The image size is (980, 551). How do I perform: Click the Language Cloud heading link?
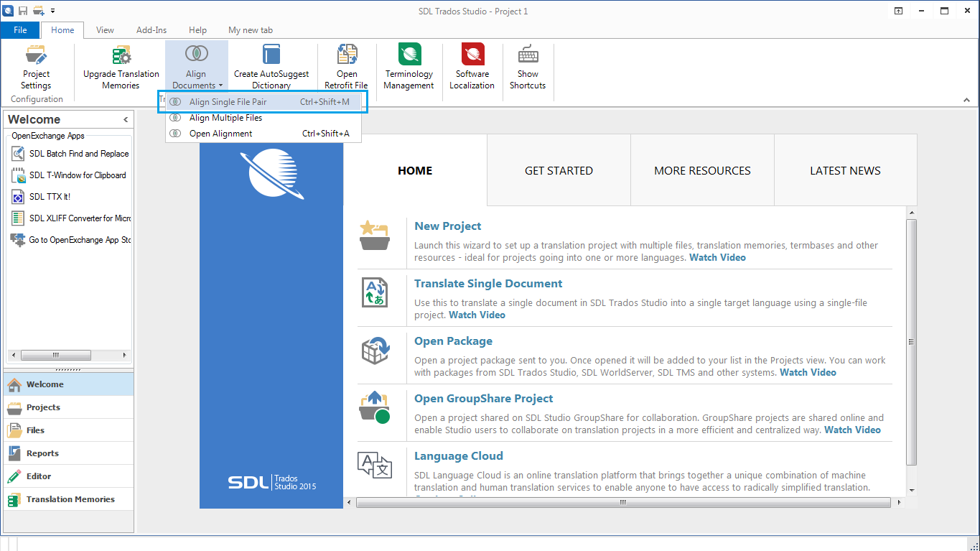tap(458, 456)
